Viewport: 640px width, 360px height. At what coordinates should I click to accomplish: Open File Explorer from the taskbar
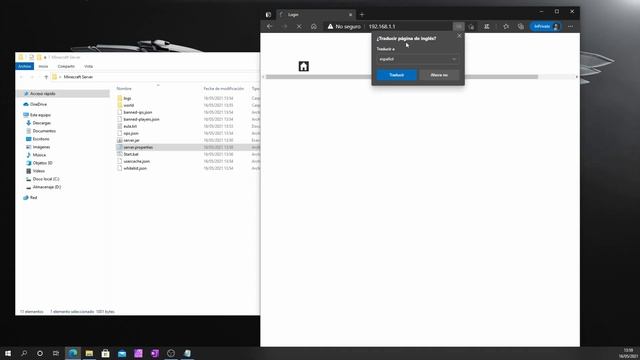pyautogui.click(x=89, y=353)
